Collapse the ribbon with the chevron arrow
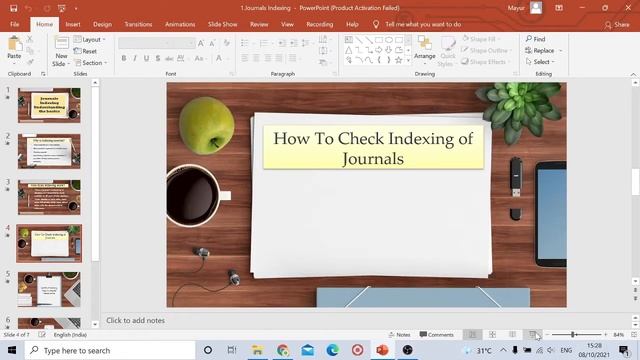 pyautogui.click(x=633, y=74)
